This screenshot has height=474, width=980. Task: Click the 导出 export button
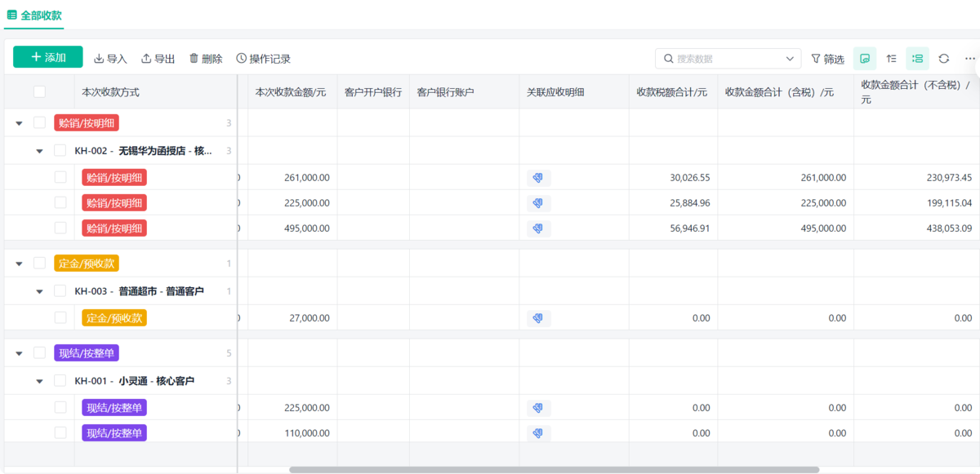[x=158, y=59]
